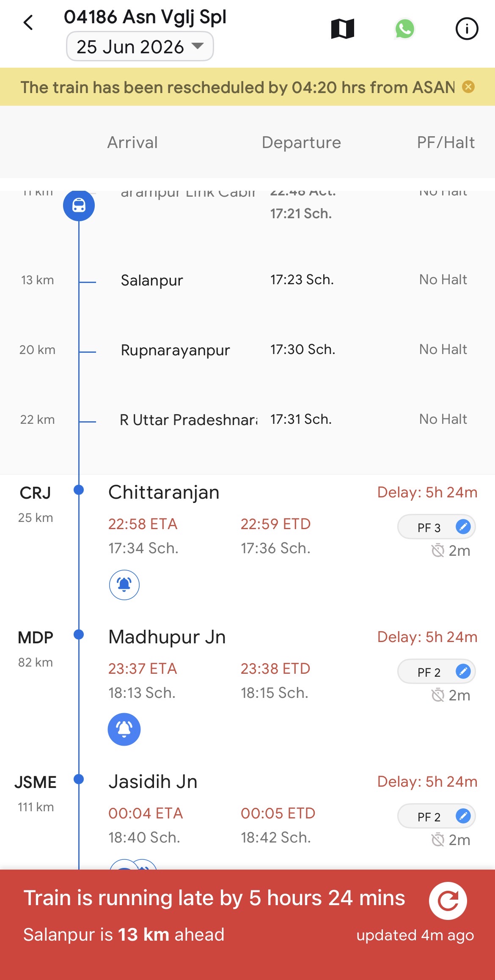This screenshot has height=980, width=495.
Task: Dismiss the rescheduled notice banner
Action: tap(468, 87)
